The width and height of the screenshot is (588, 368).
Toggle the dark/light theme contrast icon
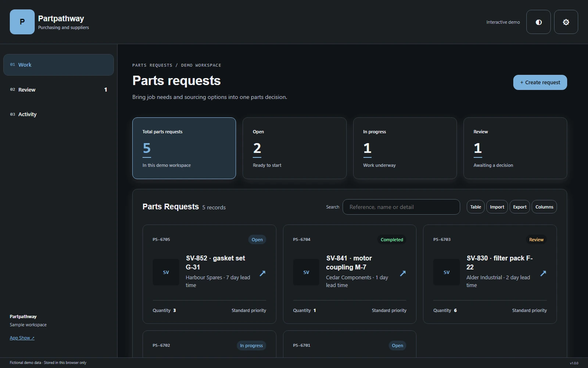click(538, 22)
